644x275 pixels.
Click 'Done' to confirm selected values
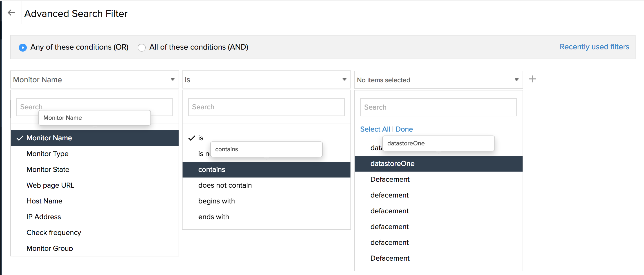(x=404, y=129)
